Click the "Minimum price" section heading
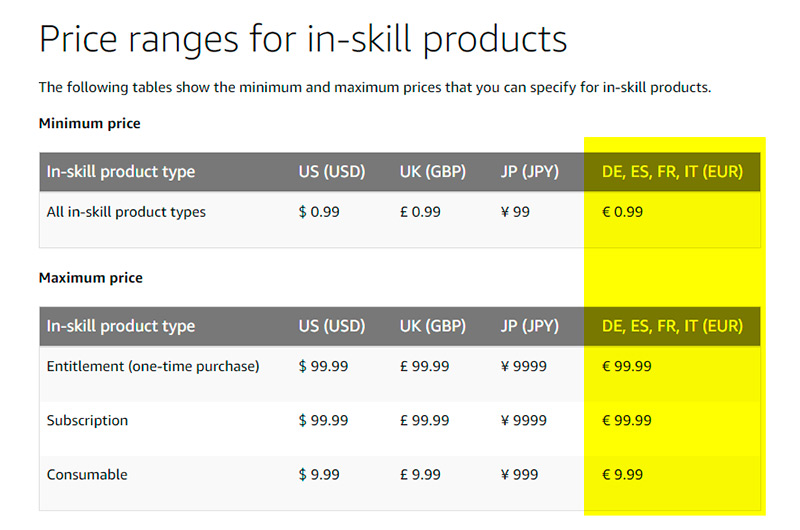800x530 pixels. (89, 124)
